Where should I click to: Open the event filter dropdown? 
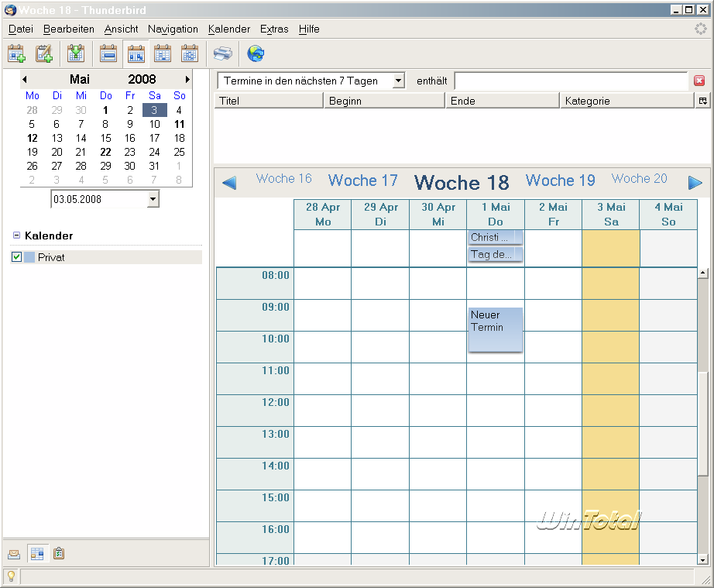[x=399, y=81]
